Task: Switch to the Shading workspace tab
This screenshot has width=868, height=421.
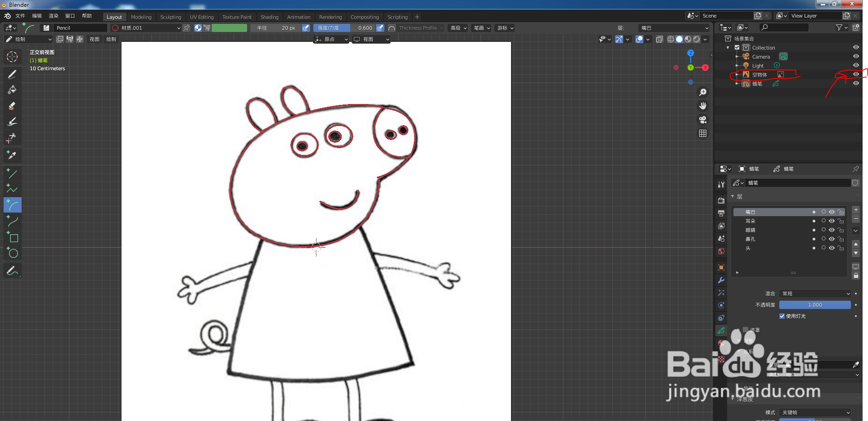Action: (269, 17)
